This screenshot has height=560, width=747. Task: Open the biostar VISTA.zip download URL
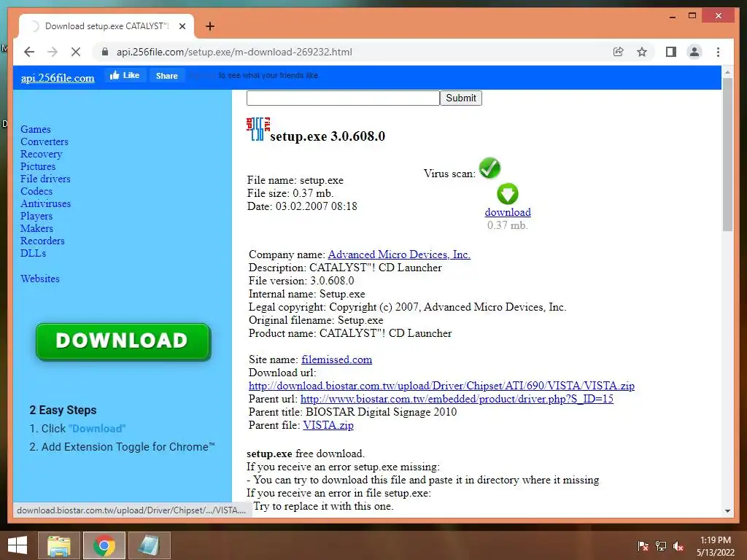click(x=441, y=386)
